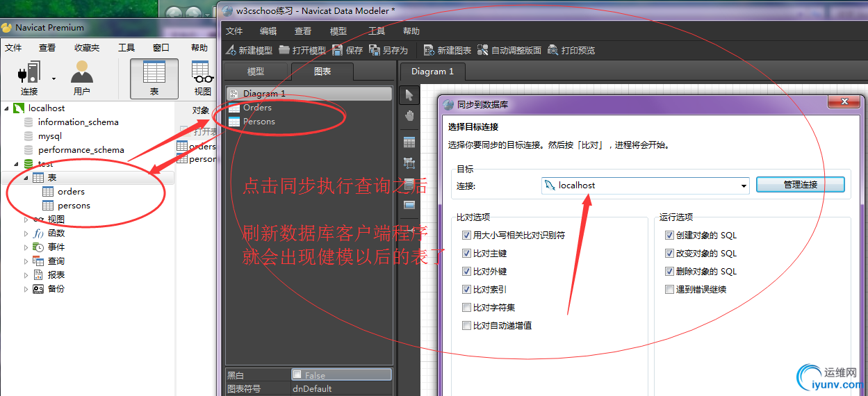The image size is (868, 396).
Task: Click the green test database icon
Action: (x=28, y=164)
